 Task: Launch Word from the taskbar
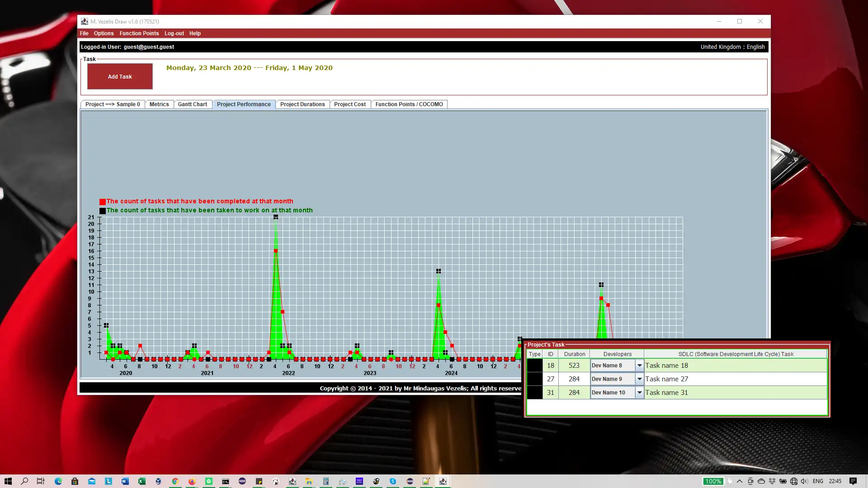(x=125, y=481)
